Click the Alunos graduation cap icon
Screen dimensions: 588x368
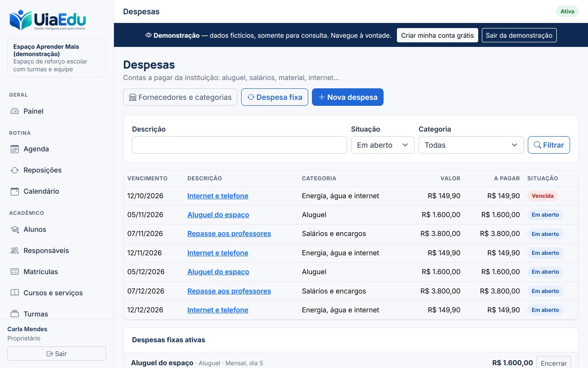[15, 230]
